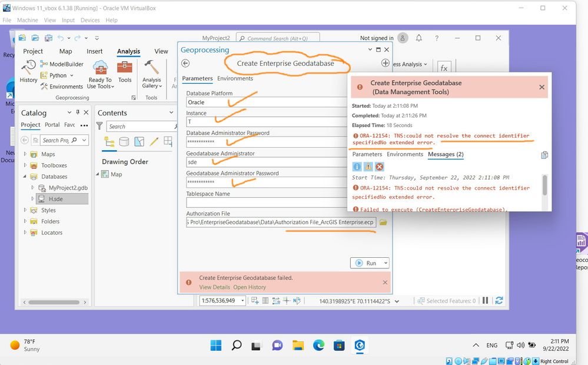Open Microsoft Edge from taskbar
This screenshot has height=365, width=588.
click(319, 345)
